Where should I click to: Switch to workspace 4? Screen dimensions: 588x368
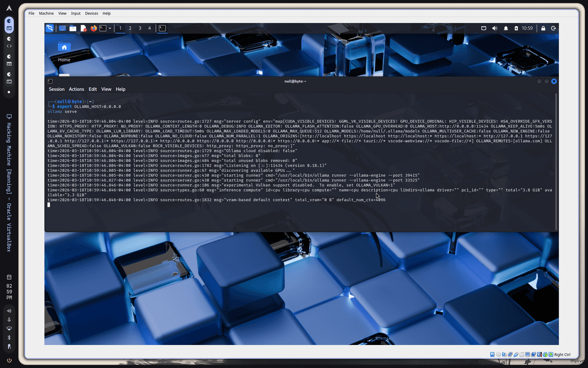click(x=149, y=28)
